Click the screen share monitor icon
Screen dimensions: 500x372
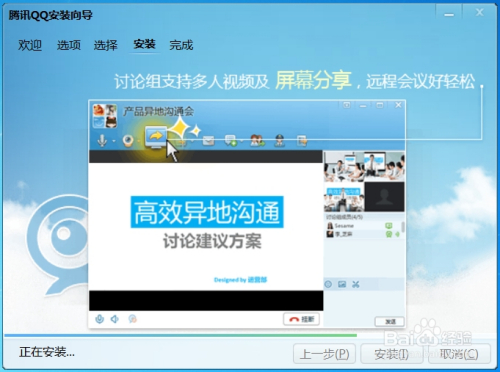tap(156, 137)
